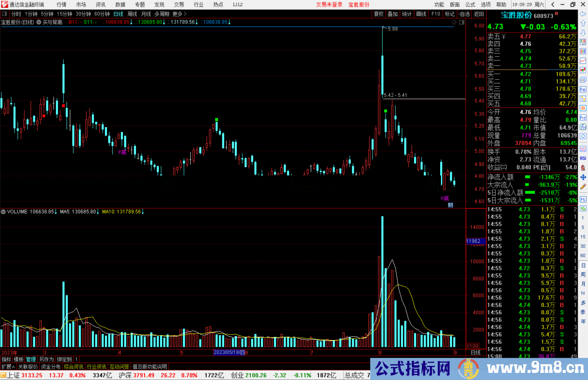Select the pencil drawing tool icon
The width and height of the screenshot is (588, 380).
click(583, 187)
